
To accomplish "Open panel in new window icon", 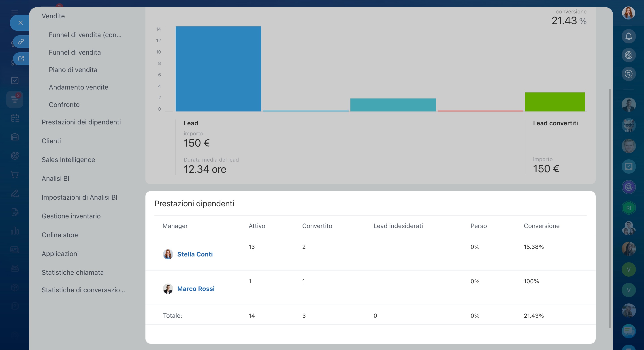I will pyautogui.click(x=21, y=58).
